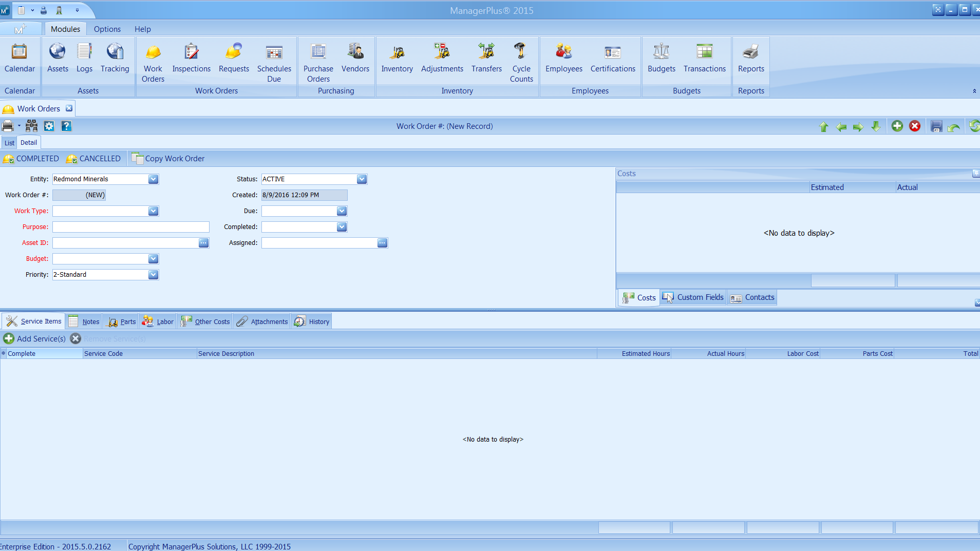Viewport: 980px width, 551px height.
Task: Switch to the List tab
Action: pyautogui.click(x=9, y=143)
